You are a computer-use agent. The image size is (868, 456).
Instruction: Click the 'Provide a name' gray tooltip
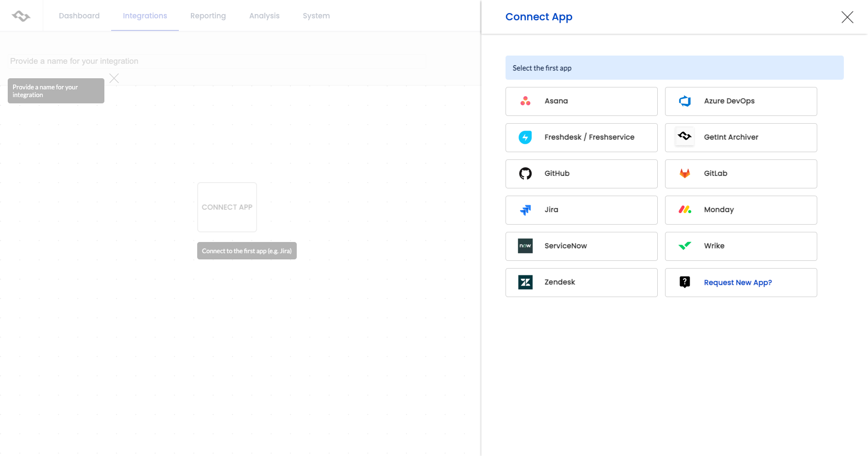point(56,91)
